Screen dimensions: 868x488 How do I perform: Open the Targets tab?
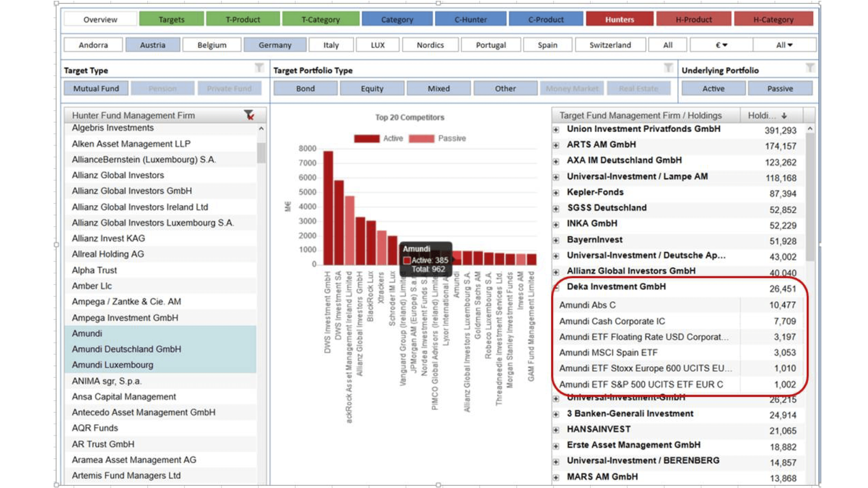(171, 19)
